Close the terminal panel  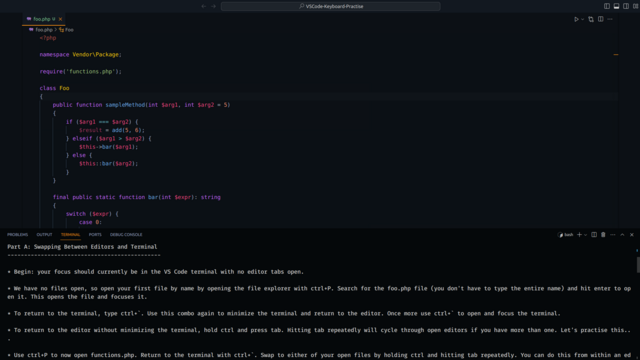tap(632, 235)
